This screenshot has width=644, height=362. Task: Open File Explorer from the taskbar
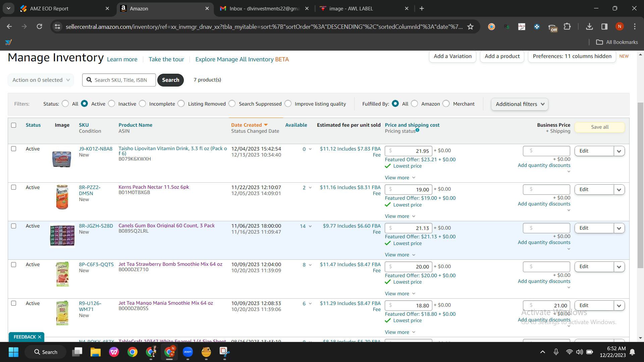pyautogui.click(x=96, y=352)
